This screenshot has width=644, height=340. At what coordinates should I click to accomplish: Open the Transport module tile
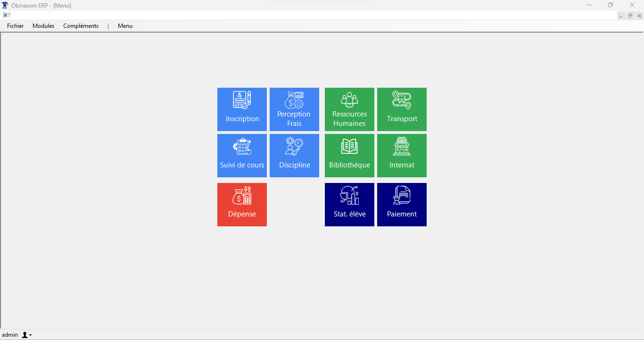click(x=402, y=109)
